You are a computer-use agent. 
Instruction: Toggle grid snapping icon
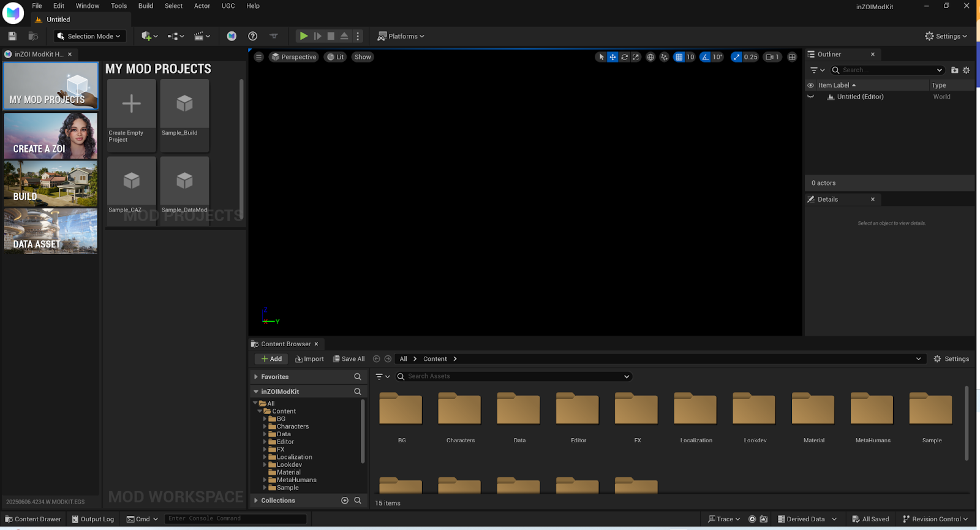click(679, 57)
